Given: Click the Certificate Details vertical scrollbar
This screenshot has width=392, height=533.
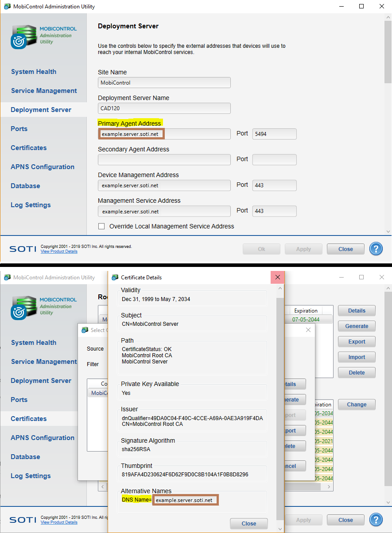Looking at the screenshot, I should (x=279, y=398).
